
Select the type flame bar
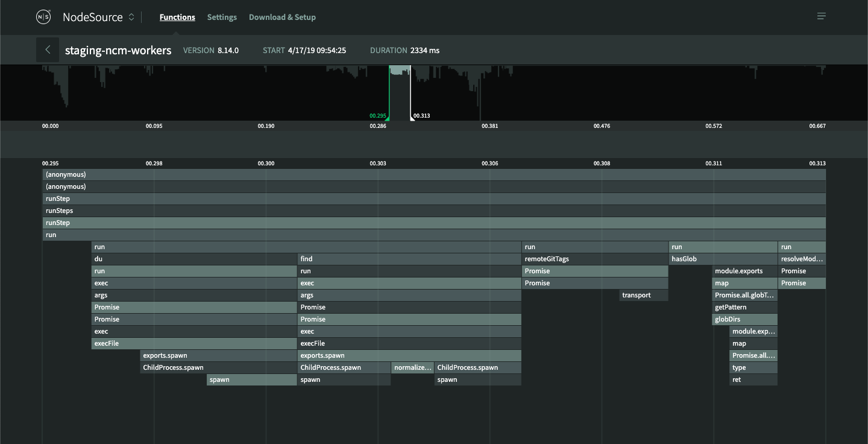[x=753, y=368]
